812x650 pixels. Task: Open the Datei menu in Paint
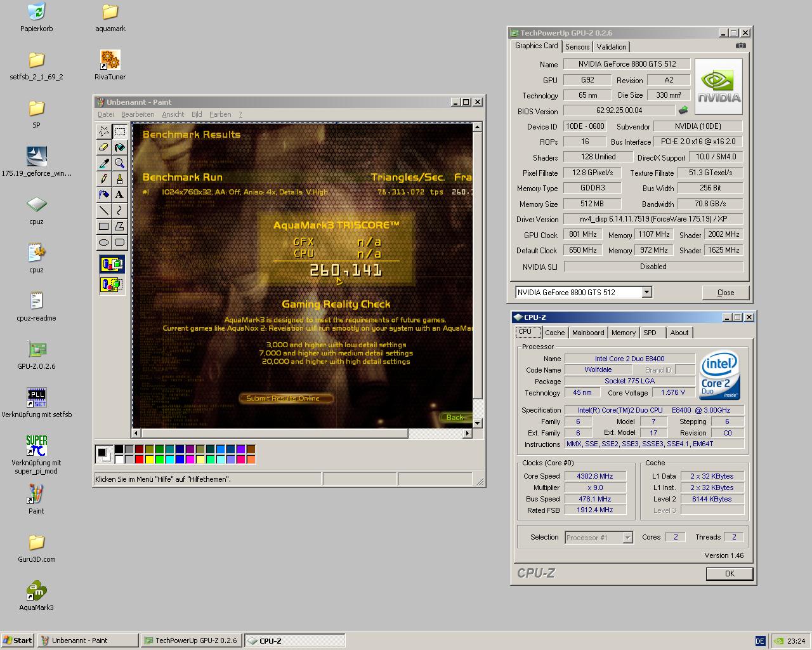pos(106,114)
